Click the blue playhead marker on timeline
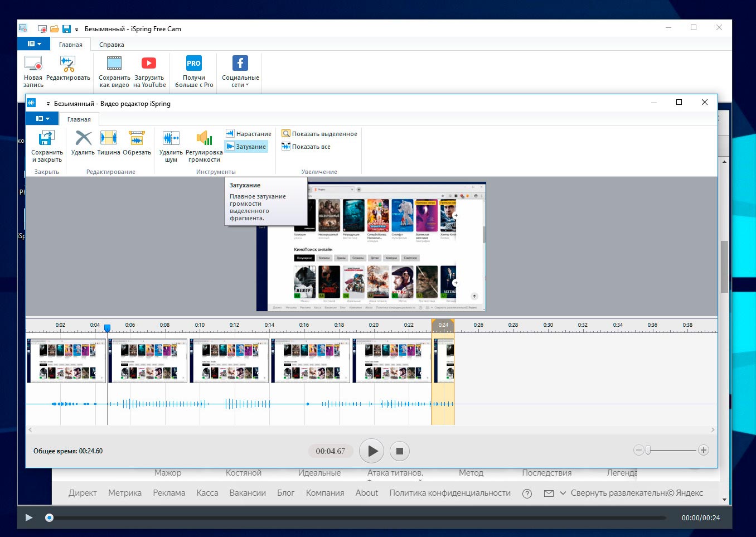The height and width of the screenshot is (537, 756). pos(108,328)
